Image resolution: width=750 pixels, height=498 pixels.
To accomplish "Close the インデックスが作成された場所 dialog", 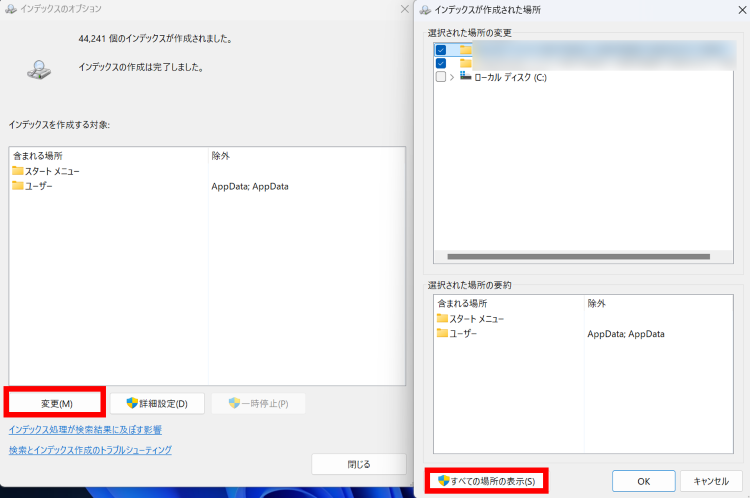I will point(742,10).
